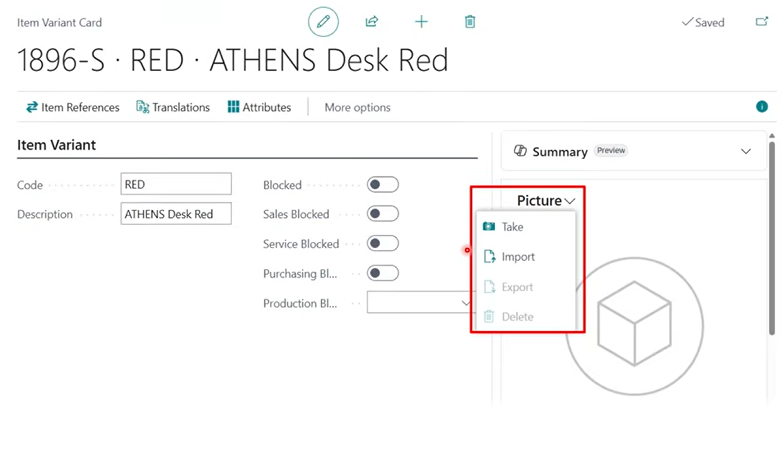
Task: Choose Import in the Picture menu
Action: pos(517,257)
